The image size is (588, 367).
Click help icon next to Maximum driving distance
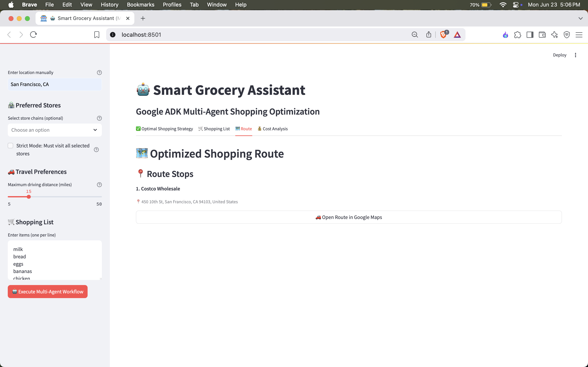[x=99, y=185]
